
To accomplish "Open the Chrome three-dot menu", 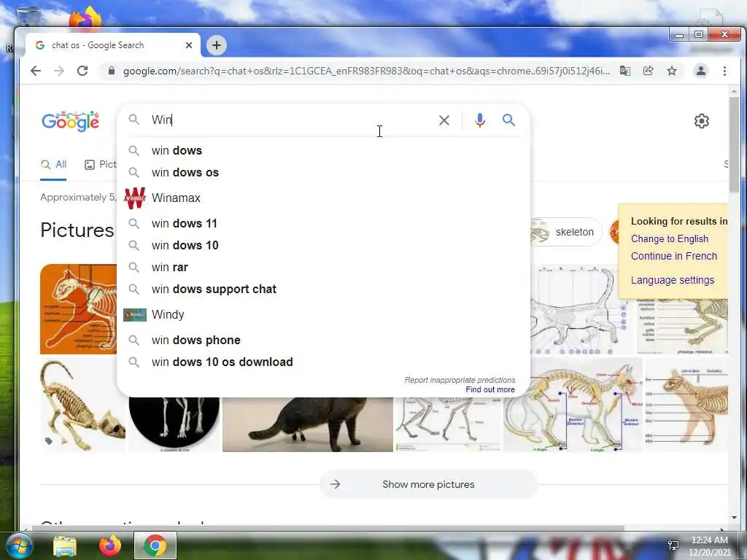I will pos(724,71).
